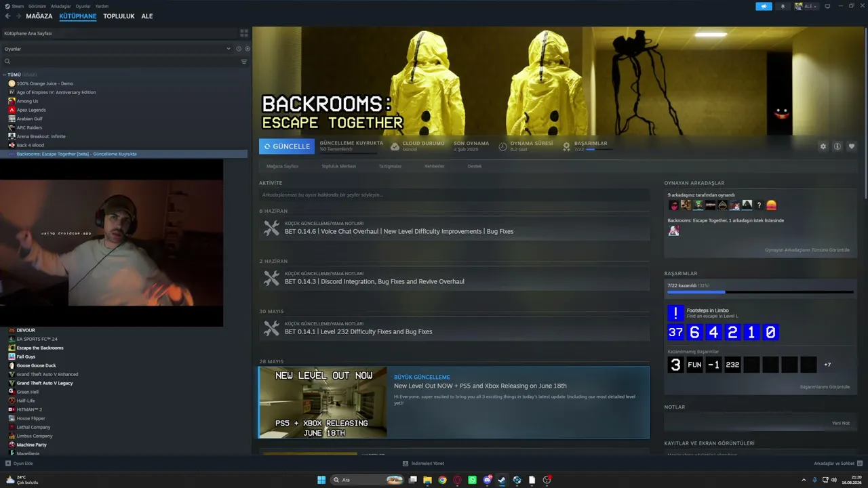Switch to Big Picture mode icon
The height and width of the screenshot is (488, 868).
(x=827, y=6)
